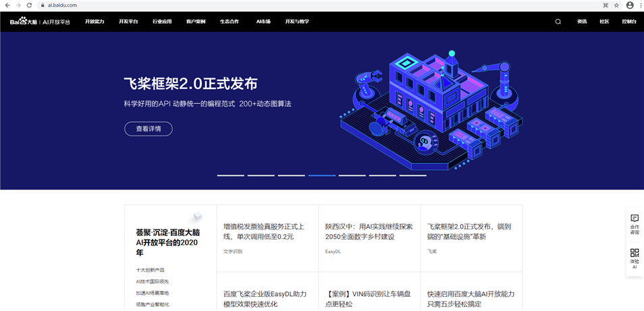The image size is (644, 311).
Task: Open the Chrome three-dot menu
Action: (640, 5)
